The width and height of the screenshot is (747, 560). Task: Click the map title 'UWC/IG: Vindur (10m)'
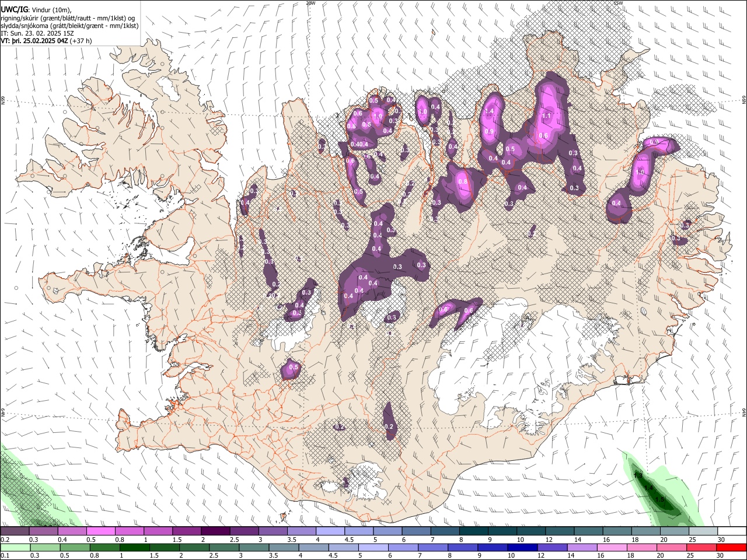click(36, 10)
